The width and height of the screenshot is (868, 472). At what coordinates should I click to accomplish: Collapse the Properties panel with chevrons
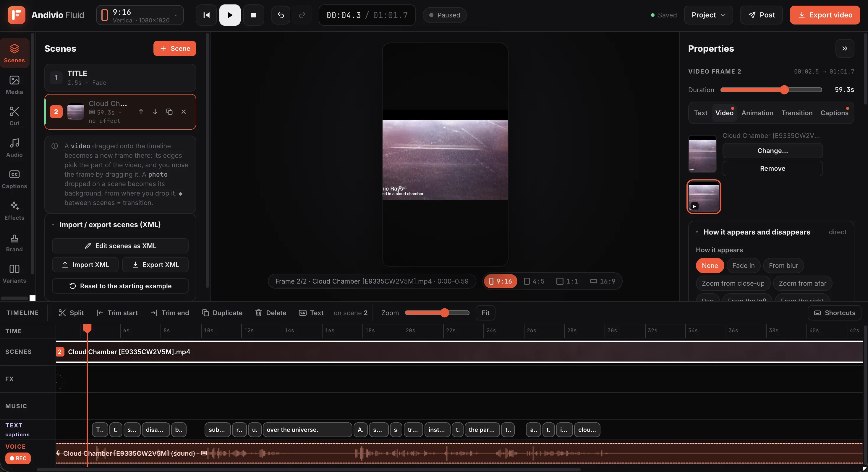pyautogui.click(x=844, y=48)
